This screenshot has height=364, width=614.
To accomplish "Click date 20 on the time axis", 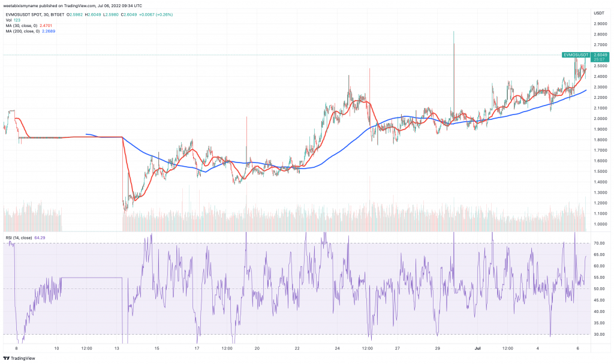I will [257, 348].
